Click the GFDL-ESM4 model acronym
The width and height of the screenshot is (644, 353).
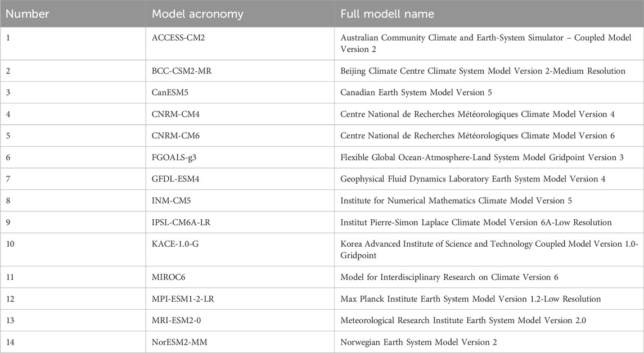(x=176, y=179)
